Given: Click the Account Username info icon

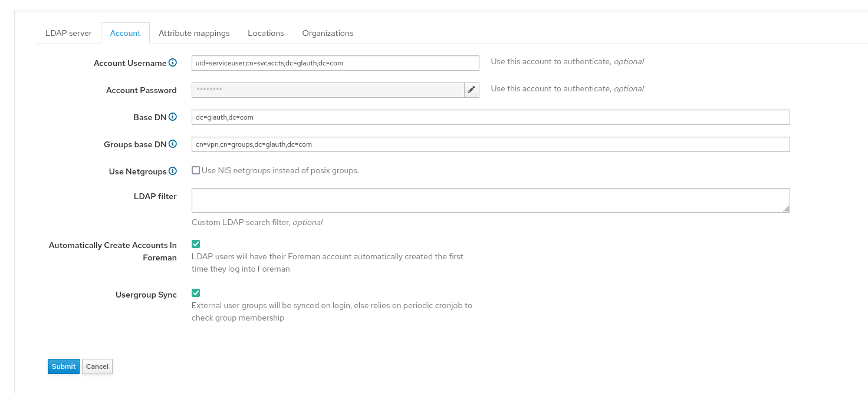Looking at the screenshot, I should (173, 61).
